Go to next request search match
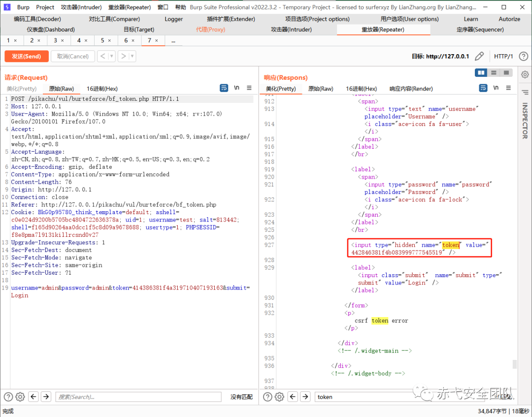This screenshot has width=532, height=417. pos(46,396)
